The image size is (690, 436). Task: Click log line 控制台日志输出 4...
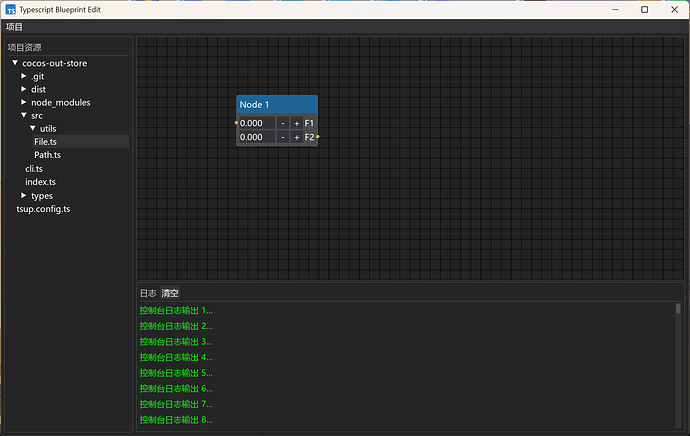(176, 357)
